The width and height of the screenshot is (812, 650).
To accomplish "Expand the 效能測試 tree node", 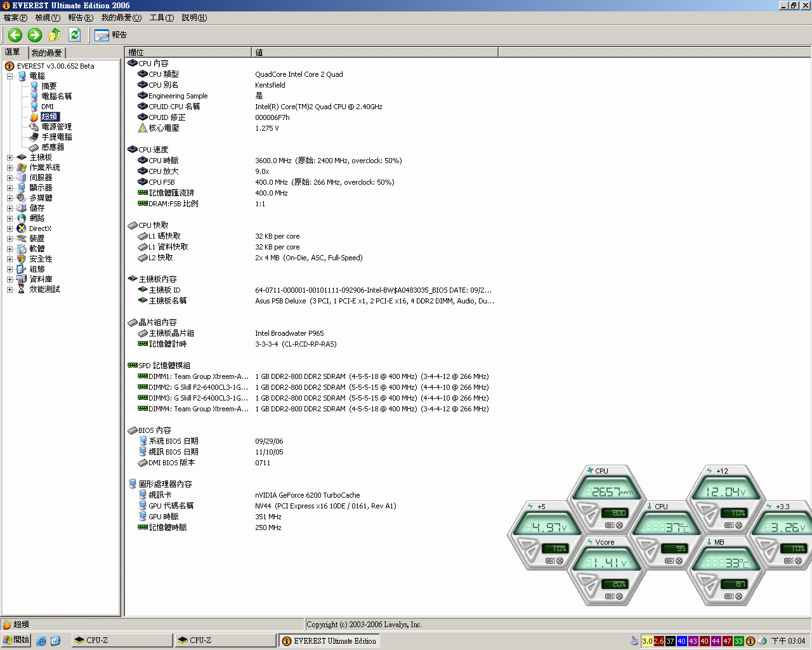I will pyautogui.click(x=10, y=289).
